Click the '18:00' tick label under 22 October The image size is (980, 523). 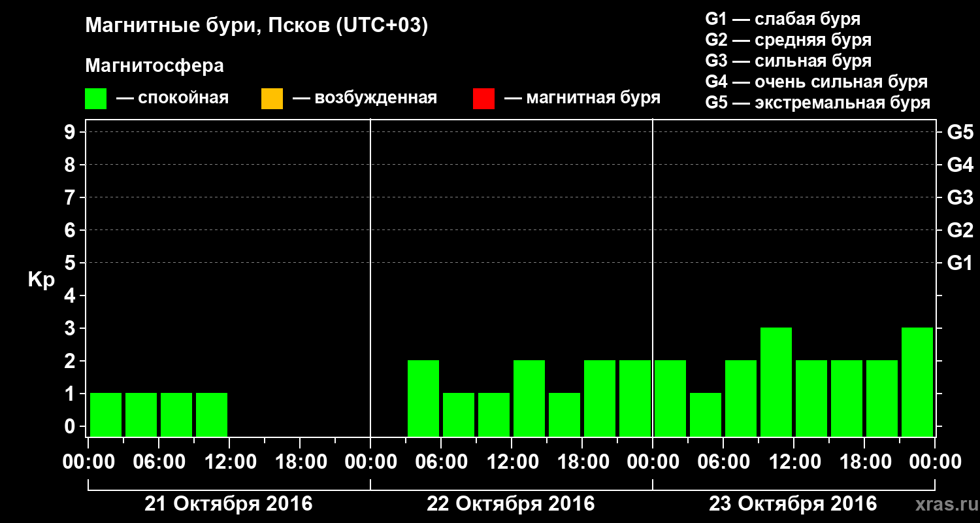click(582, 462)
